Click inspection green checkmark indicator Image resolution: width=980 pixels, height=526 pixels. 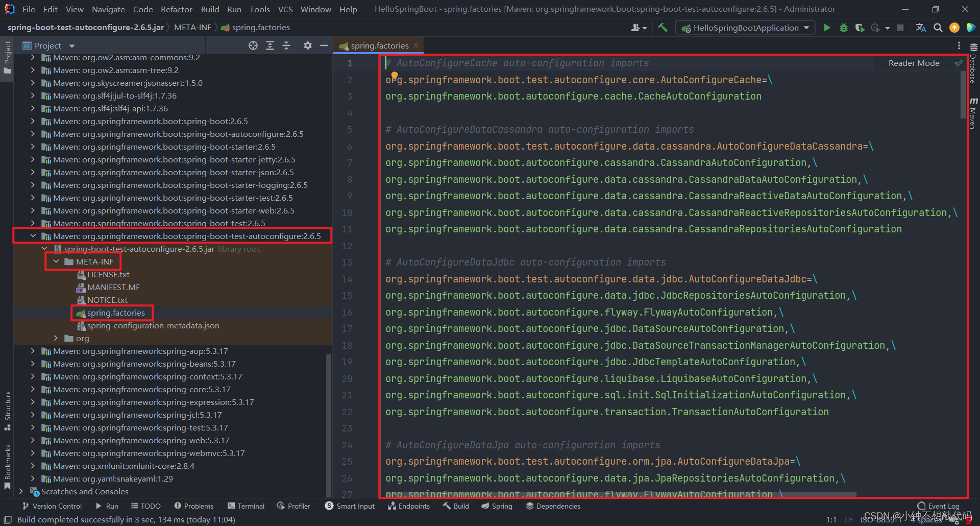(958, 63)
